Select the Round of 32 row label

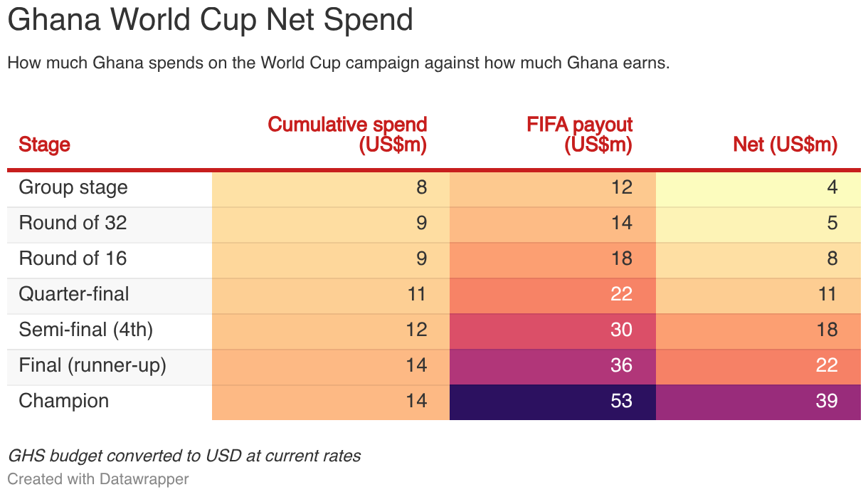click(x=73, y=223)
